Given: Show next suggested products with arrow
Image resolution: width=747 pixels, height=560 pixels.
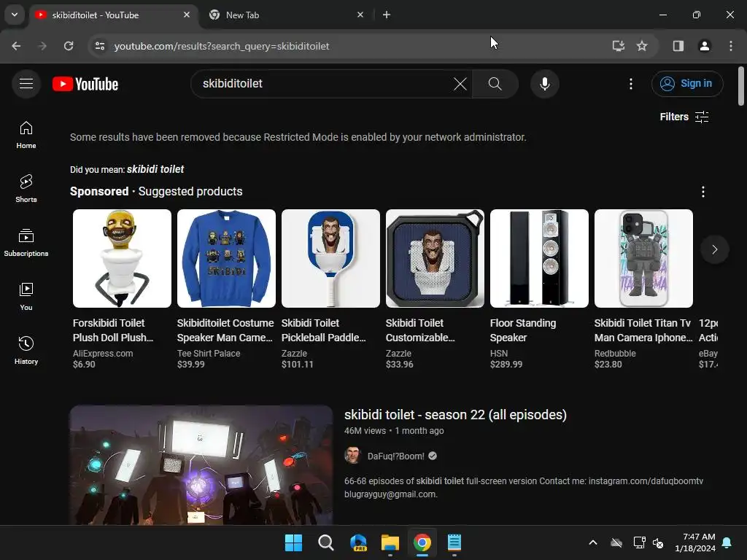Looking at the screenshot, I should click(715, 249).
